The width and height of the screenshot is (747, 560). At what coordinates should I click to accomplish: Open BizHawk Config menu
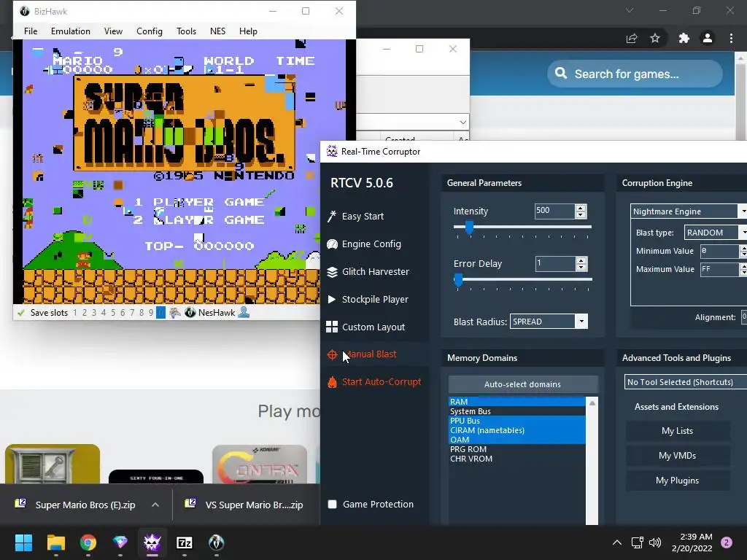click(x=149, y=31)
